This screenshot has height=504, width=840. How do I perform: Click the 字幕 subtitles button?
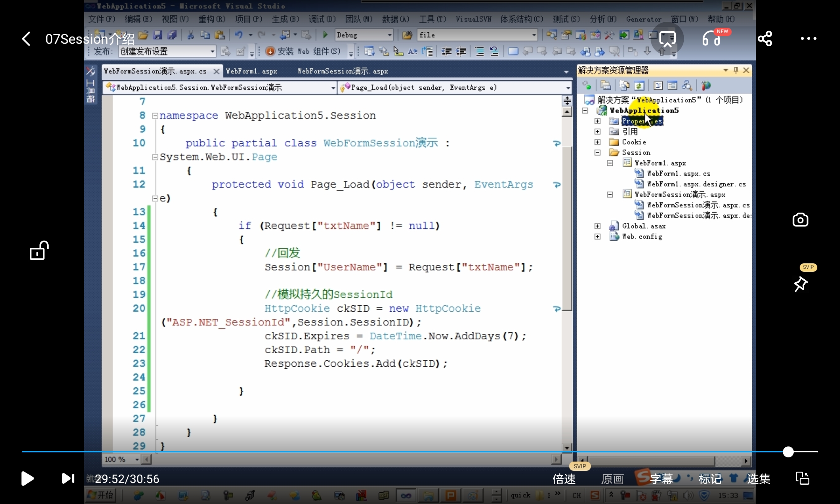(x=661, y=479)
